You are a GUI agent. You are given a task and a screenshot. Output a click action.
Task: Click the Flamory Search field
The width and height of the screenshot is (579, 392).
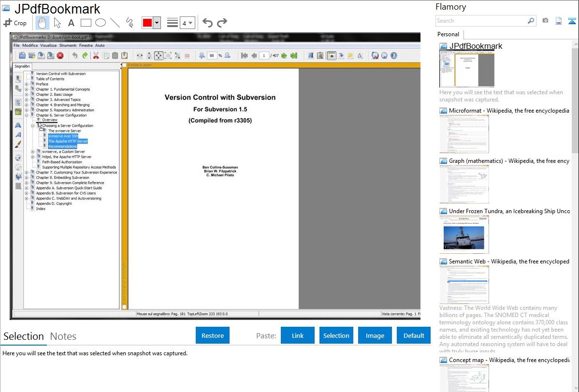[x=481, y=21]
